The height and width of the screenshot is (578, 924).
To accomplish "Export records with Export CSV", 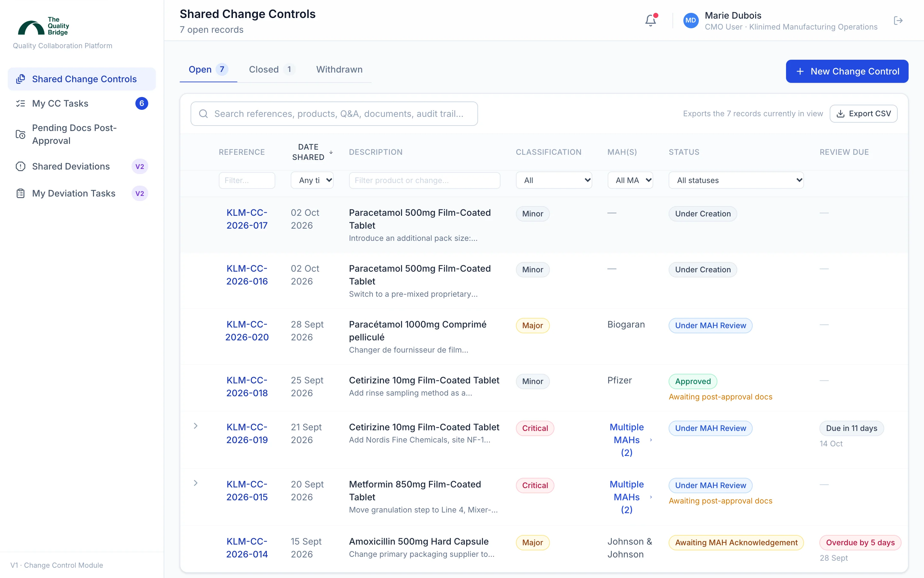I will point(863,114).
